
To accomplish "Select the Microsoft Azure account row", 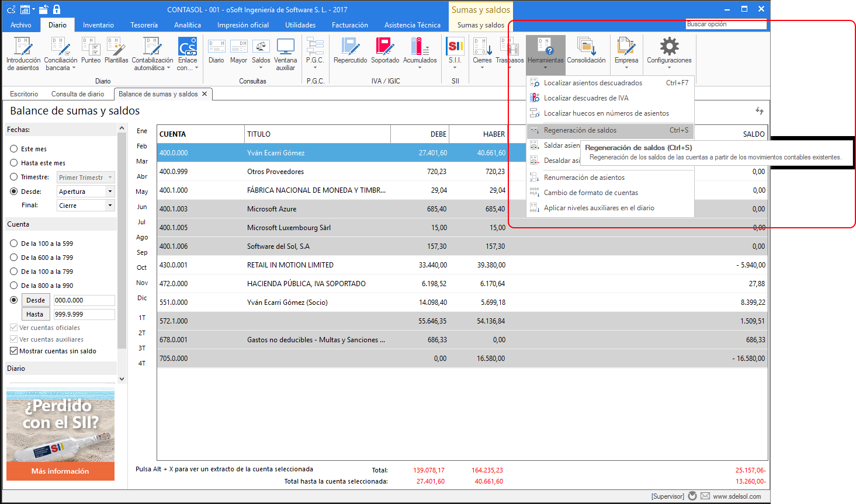I will tap(462, 209).
